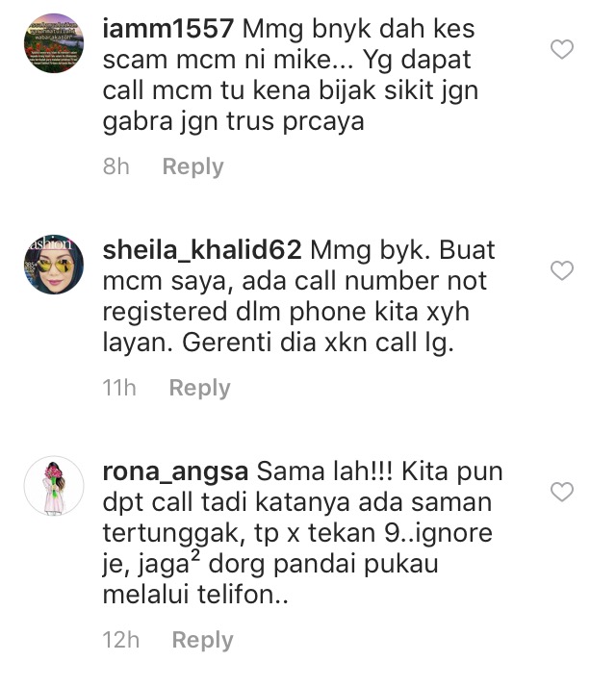Select the 12h timestamp

tap(121, 640)
